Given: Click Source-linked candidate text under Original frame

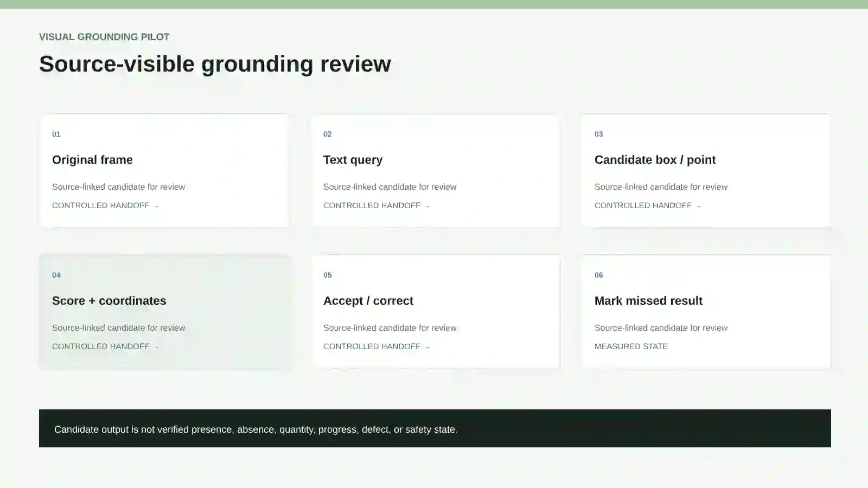Looking at the screenshot, I should coord(118,187).
